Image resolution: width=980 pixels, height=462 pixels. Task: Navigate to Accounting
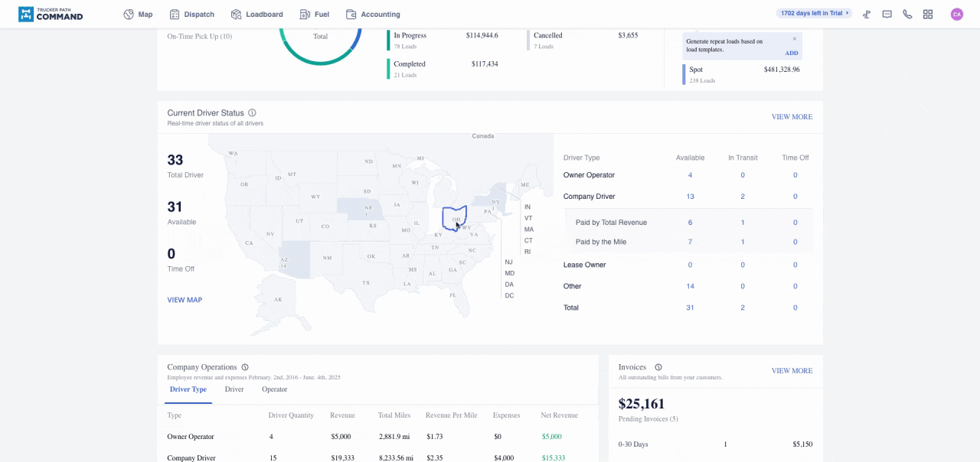pyautogui.click(x=373, y=15)
